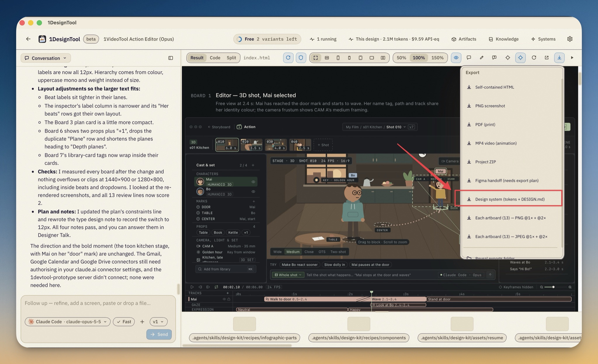Choose PNG screenshot from Export menu
Image resolution: width=598 pixels, height=364 pixels.
coord(511,106)
